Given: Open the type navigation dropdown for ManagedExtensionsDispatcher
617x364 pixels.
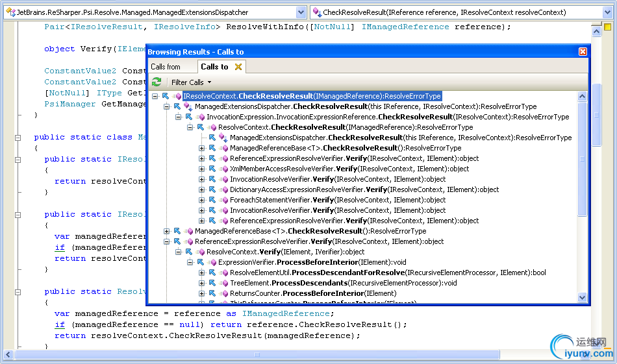Looking at the screenshot, I should (301, 12).
